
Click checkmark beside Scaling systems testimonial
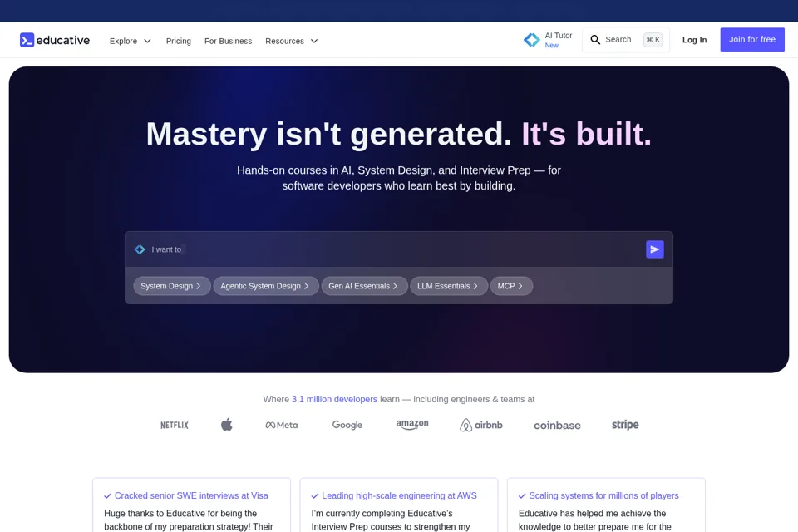tap(522, 496)
